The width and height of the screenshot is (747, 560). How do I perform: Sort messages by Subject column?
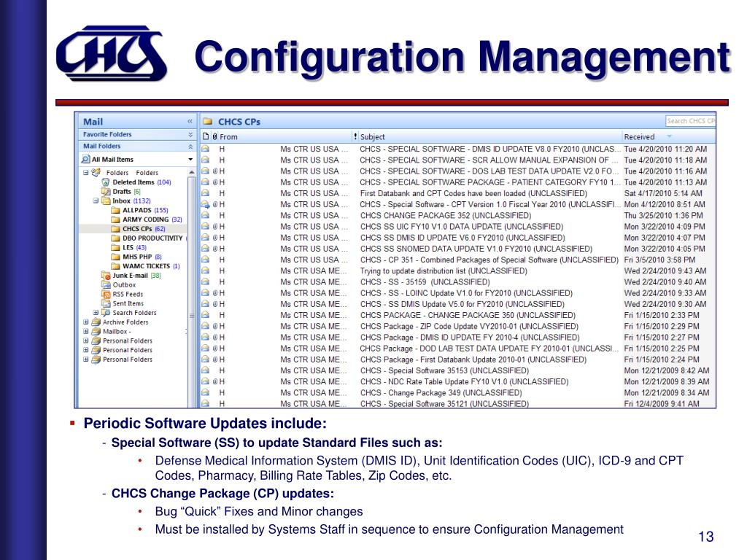[489, 136]
